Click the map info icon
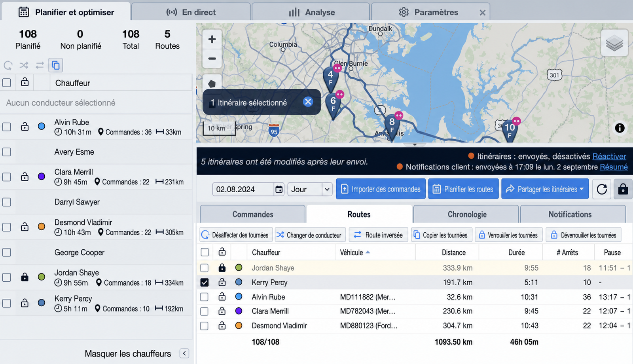The image size is (633, 364). click(x=620, y=128)
